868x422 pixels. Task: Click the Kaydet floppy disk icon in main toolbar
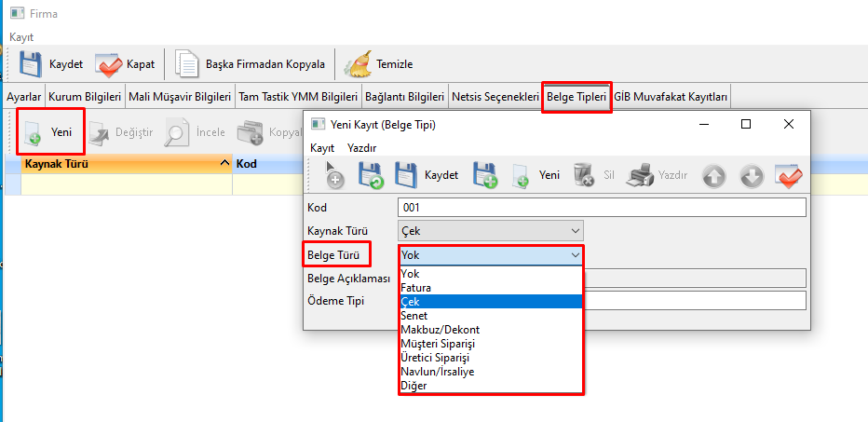31,64
